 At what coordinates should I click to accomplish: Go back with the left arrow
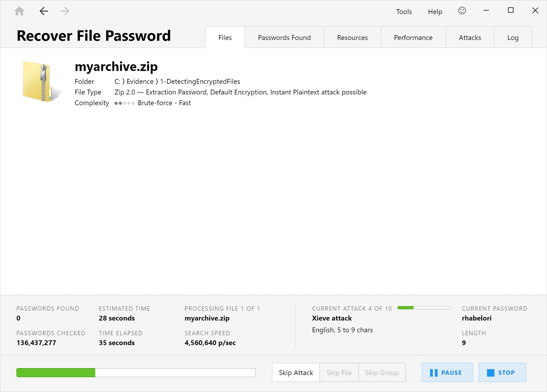44,11
